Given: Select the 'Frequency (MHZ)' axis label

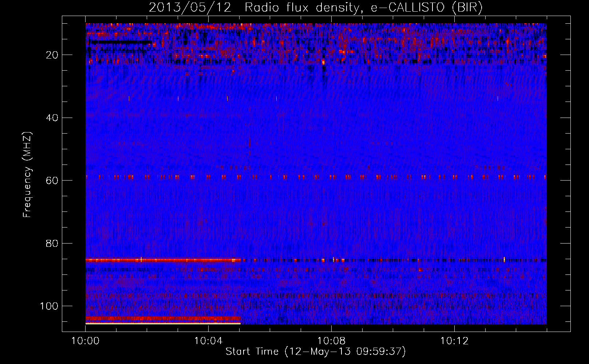Looking at the screenshot, I should pyautogui.click(x=27, y=175).
